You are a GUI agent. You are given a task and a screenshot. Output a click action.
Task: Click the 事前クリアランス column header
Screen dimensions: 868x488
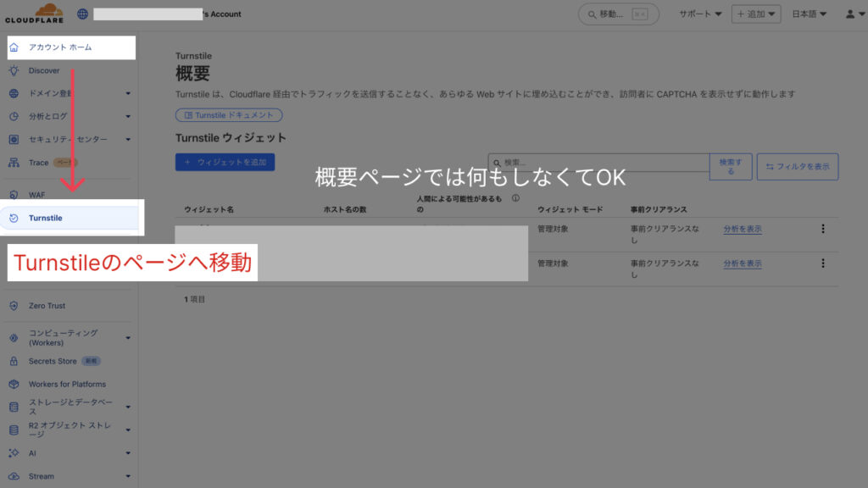659,210
